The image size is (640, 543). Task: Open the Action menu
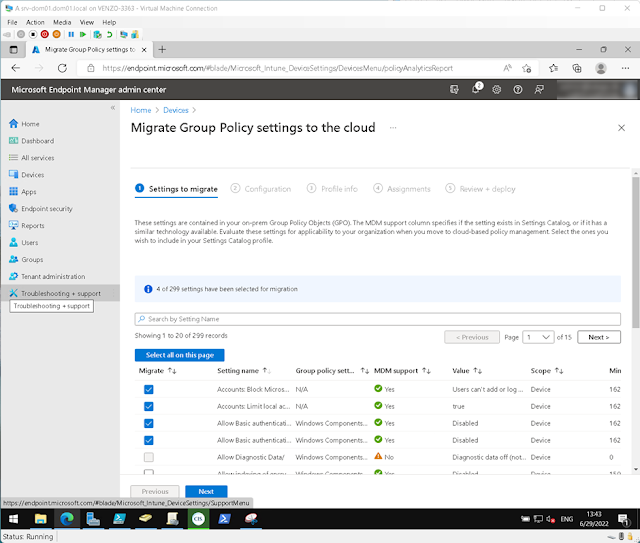click(x=35, y=22)
